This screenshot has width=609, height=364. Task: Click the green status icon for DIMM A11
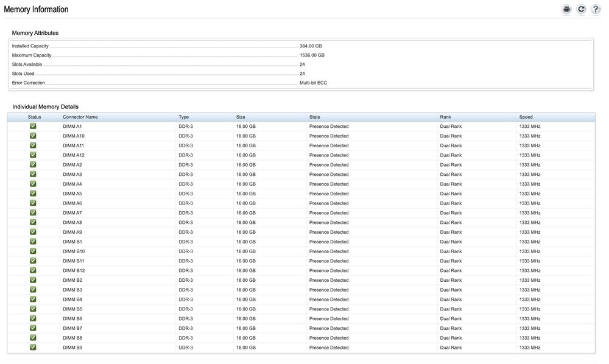pyautogui.click(x=33, y=145)
